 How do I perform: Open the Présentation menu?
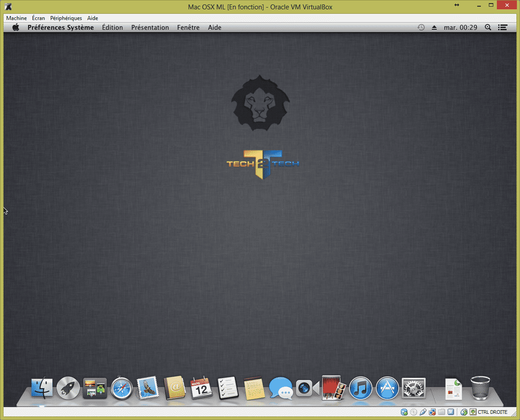(x=150, y=28)
